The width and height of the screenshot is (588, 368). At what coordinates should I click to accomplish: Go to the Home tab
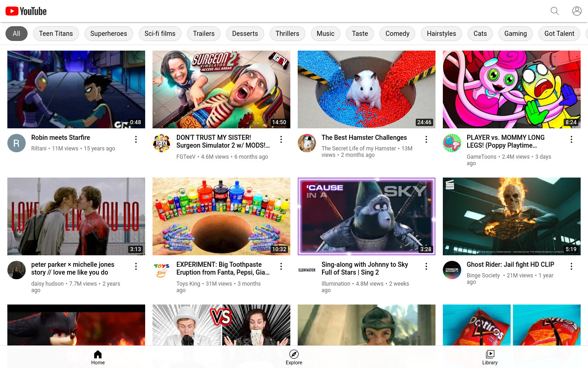tap(98, 357)
